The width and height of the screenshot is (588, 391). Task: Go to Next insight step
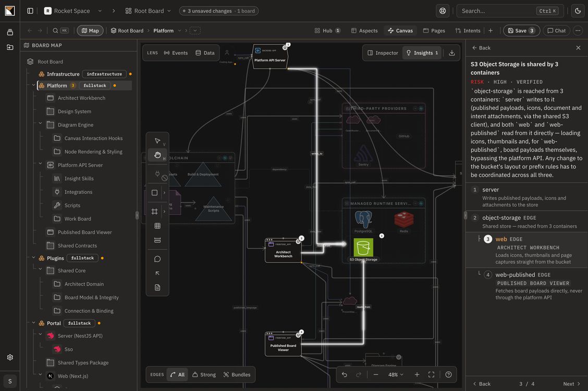[571, 384]
